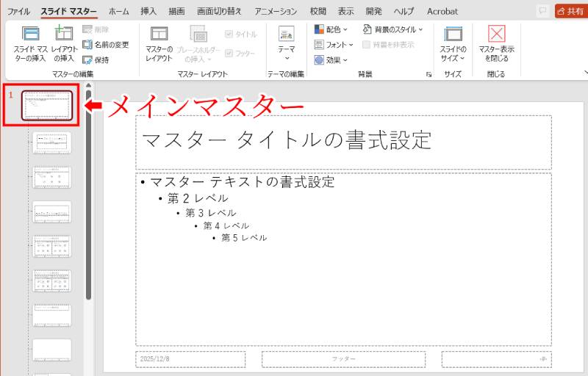Click Preserve (保持) button

(96, 60)
